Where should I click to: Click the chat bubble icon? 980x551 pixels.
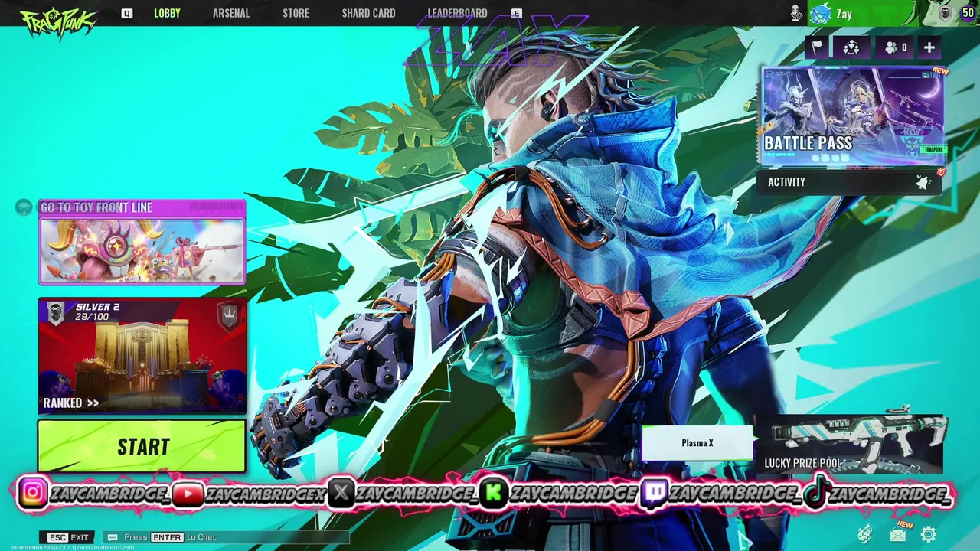coord(113,537)
